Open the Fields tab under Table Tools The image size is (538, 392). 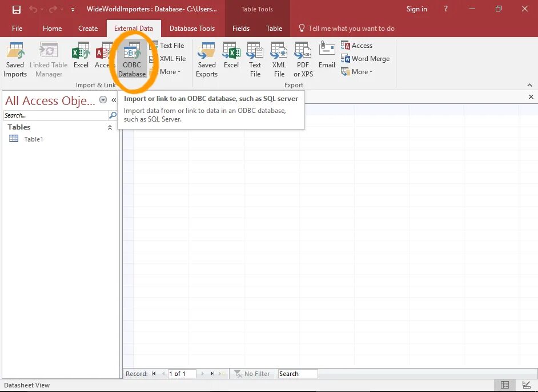pos(241,29)
